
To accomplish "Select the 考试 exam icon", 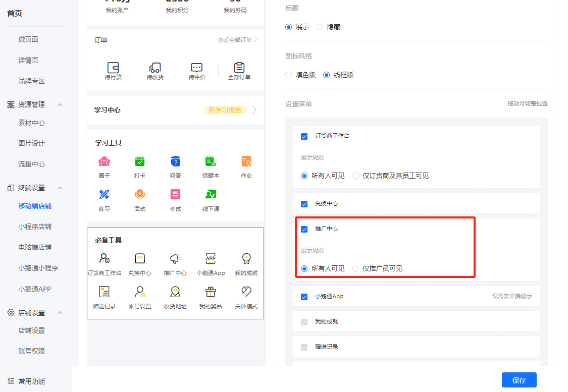I will click(x=175, y=194).
